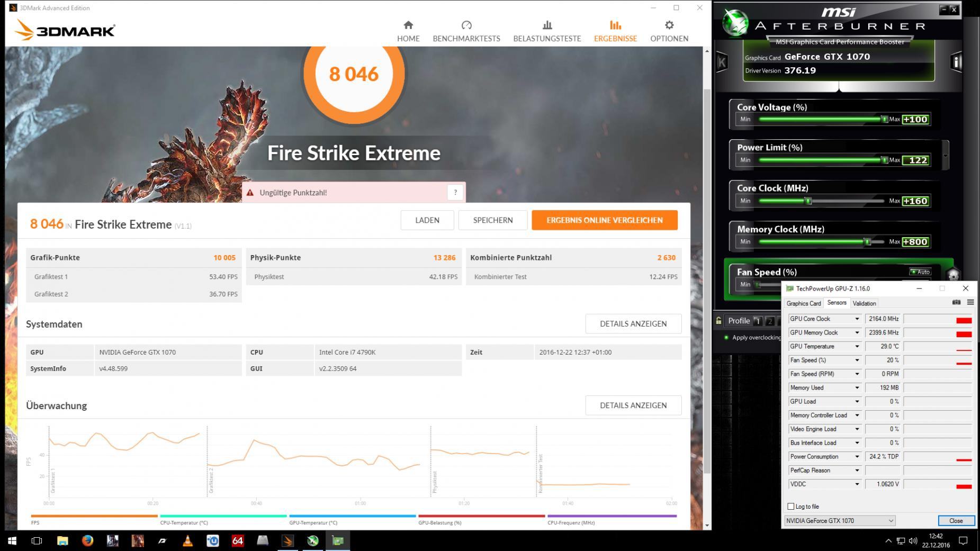Toggle Auto fan speed in Afterburner
980x551 pixels.
920,272
